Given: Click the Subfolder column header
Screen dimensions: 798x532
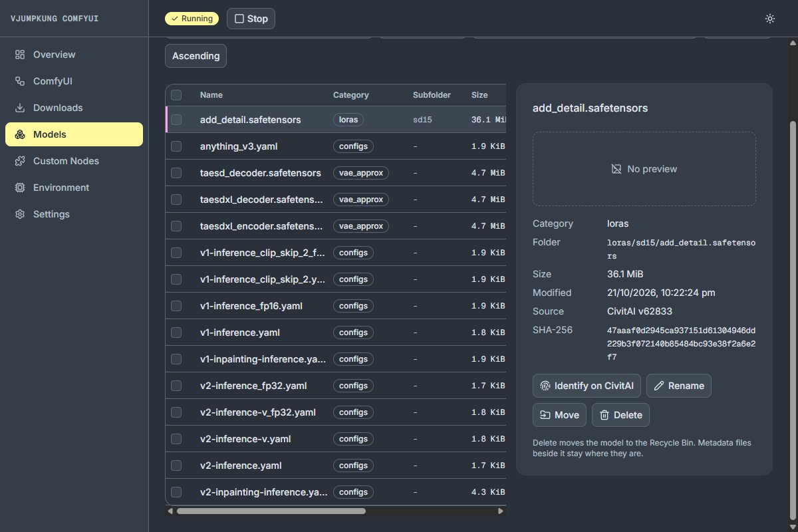Looking at the screenshot, I should (x=432, y=95).
